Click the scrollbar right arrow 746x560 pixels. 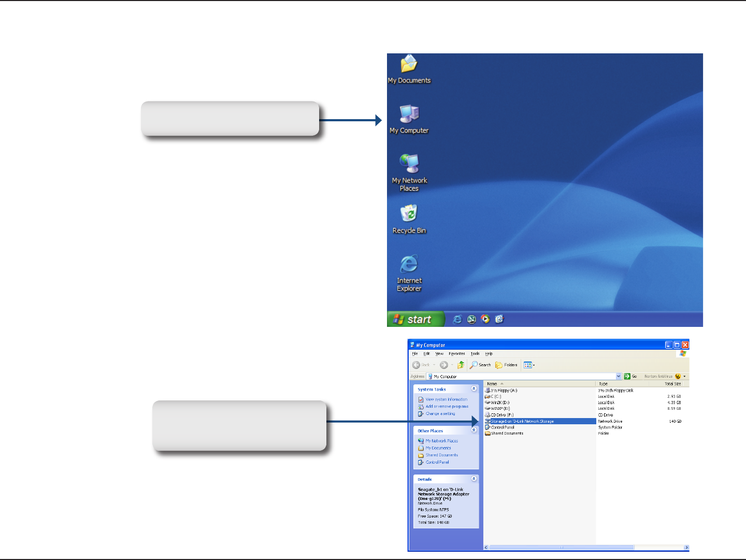(x=686, y=548)
